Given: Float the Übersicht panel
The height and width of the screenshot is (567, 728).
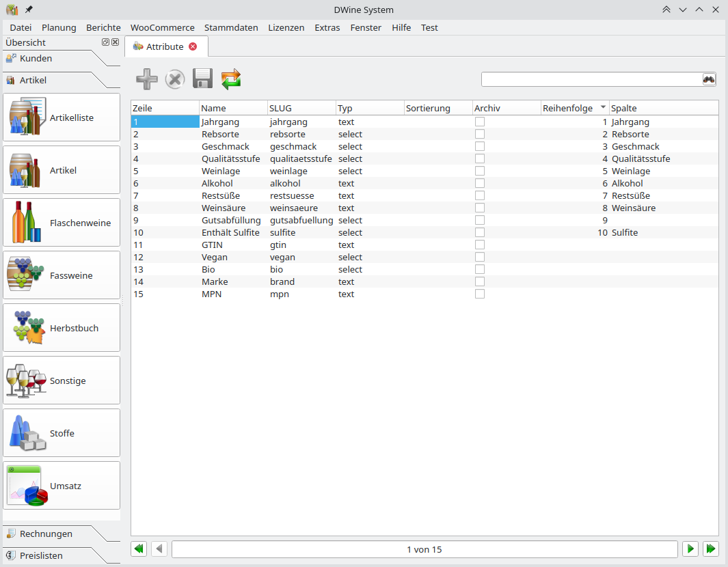Looking at the screenshot, I should point(105,42).
